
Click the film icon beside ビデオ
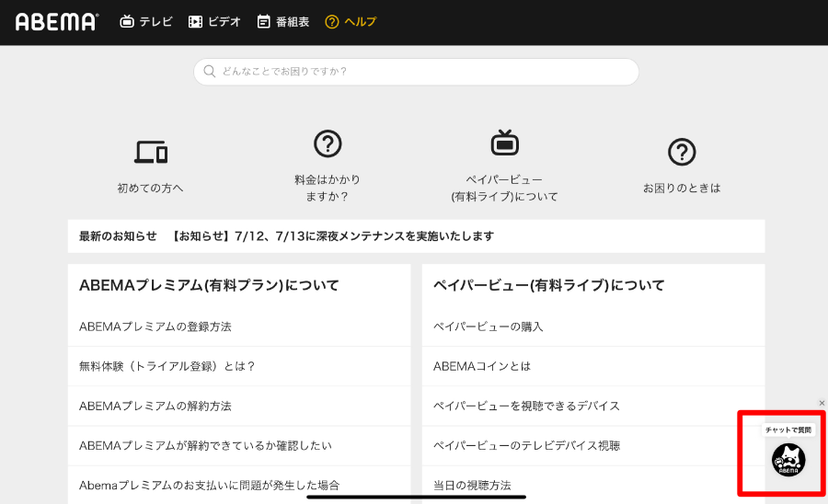tap(195, 22)
